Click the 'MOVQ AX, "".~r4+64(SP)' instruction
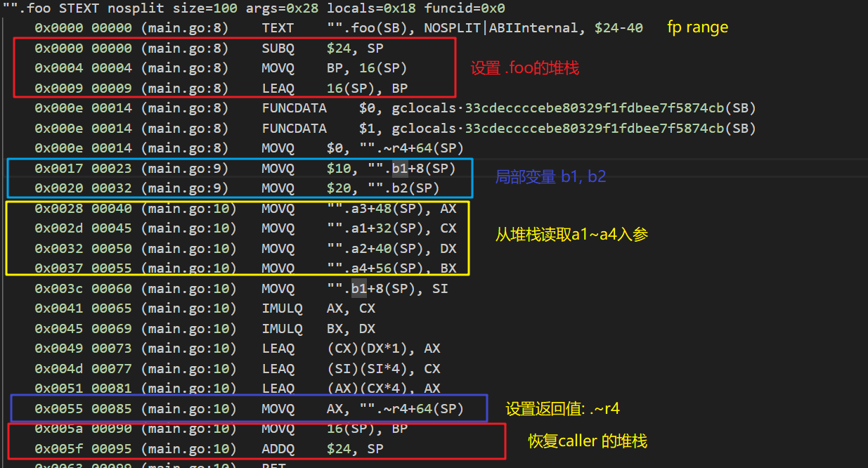 click(x=363, y=409)
